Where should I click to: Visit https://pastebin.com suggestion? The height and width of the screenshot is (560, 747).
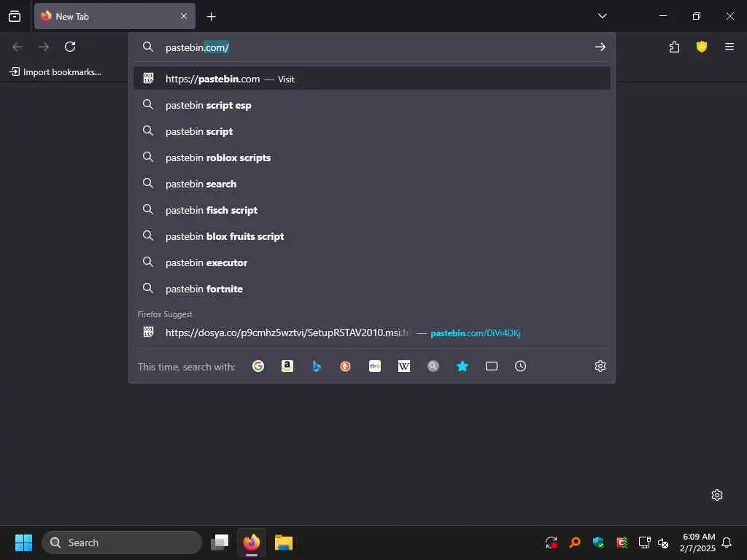point(371,79)
